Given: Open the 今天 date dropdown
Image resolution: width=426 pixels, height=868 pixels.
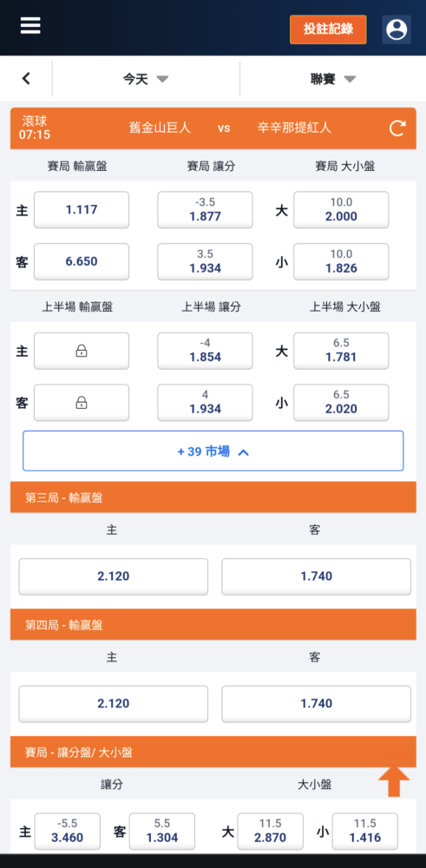Looking at the screenshot, I should coord(146,79).
